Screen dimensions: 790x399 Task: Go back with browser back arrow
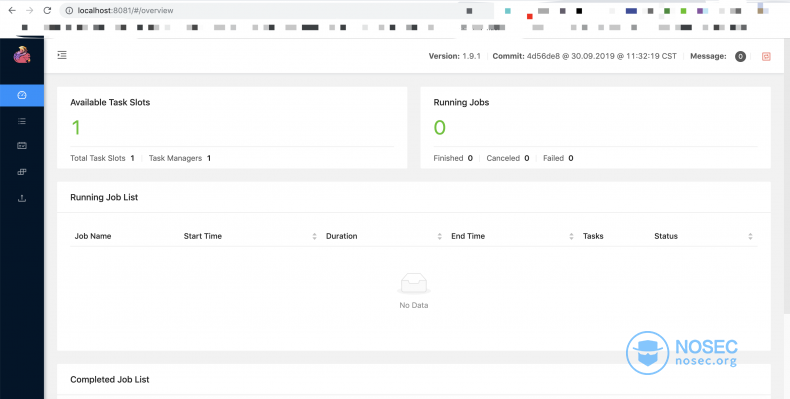pos(12,11)
